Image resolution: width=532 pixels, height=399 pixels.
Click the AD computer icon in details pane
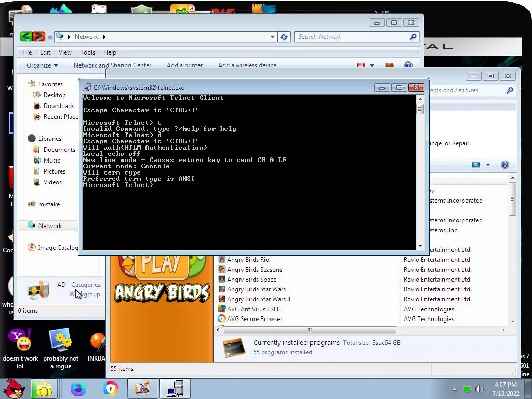click(x=37, y=290)
